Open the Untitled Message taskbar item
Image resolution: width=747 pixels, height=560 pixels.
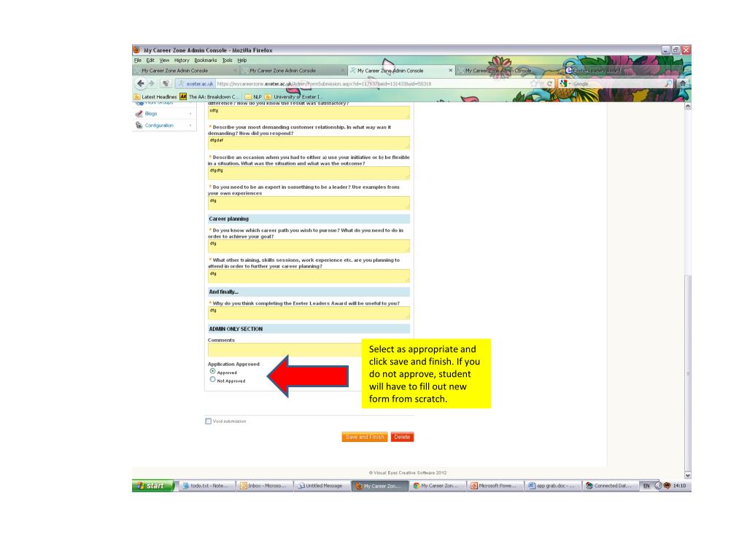coord(321,486)
